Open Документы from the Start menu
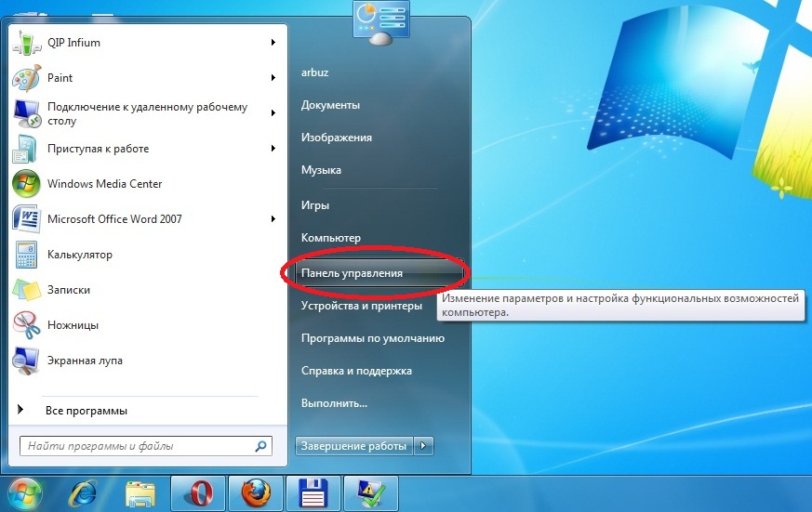This screenshot has width=812, height=512. 330,105
